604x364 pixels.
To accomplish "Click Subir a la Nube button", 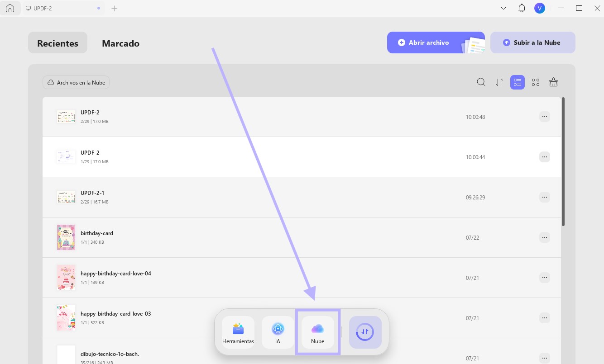I will [x=532, y=43].
